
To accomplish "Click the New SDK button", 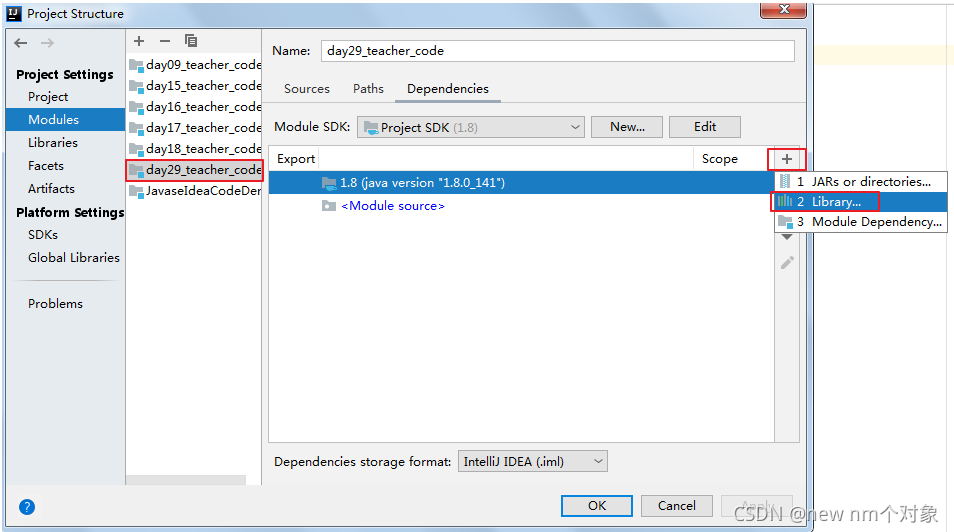I will tap(627, 127).
